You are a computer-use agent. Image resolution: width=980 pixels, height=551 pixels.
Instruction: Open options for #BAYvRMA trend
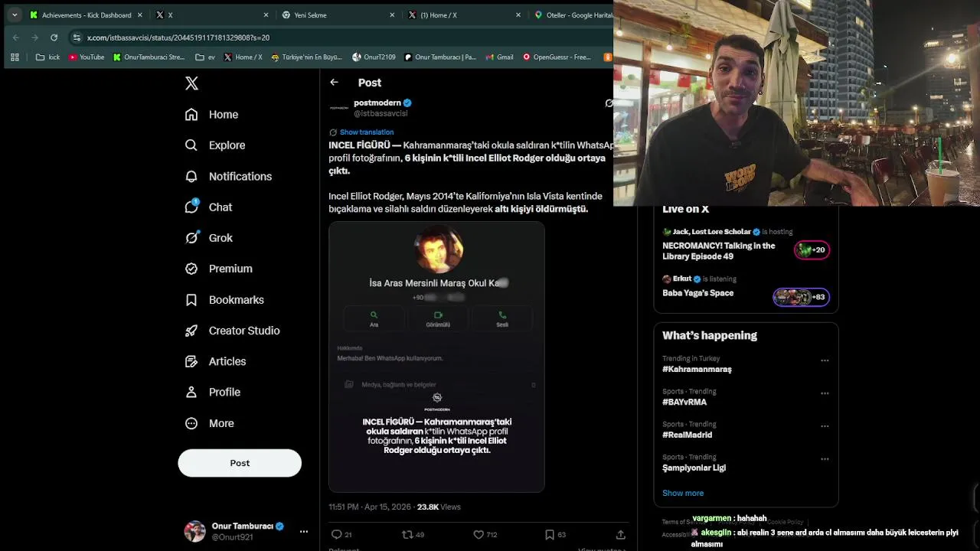(825, 393)
